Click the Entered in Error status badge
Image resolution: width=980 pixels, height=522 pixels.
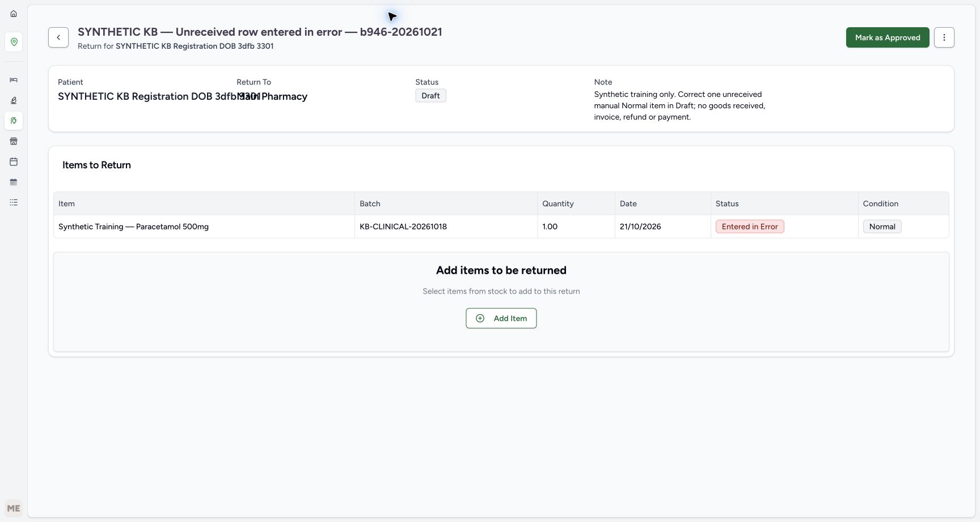tap(750, 227)
